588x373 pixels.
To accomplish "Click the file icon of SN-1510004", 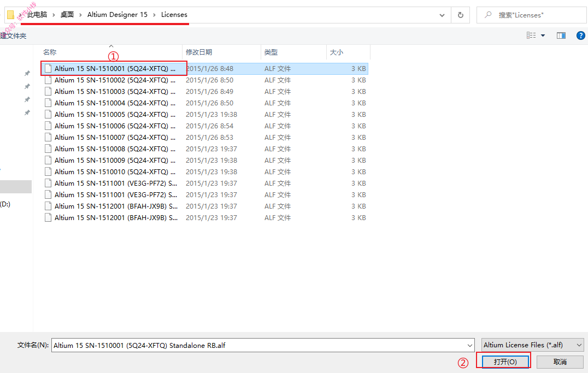I will [x=48, y=103].
